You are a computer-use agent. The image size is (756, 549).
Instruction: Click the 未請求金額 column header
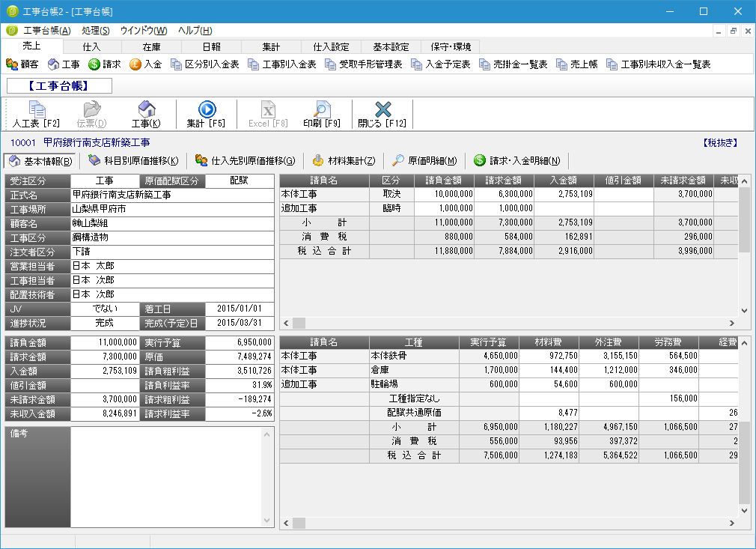point(683,181)
